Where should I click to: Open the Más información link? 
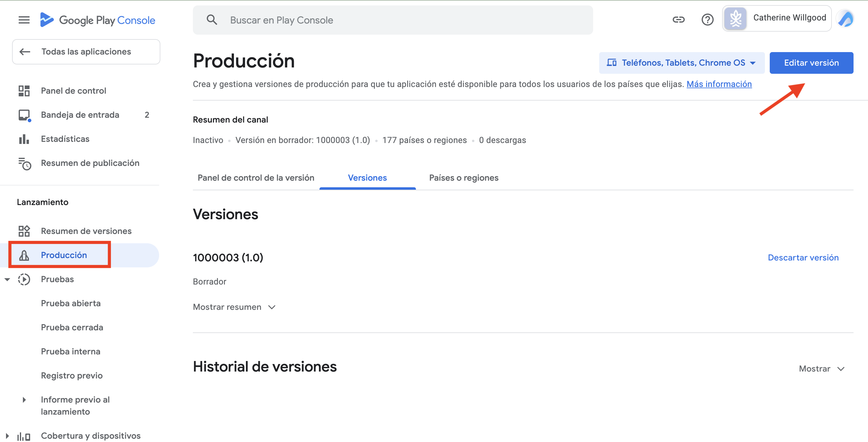pyautogui.click(x=719, y=84)
